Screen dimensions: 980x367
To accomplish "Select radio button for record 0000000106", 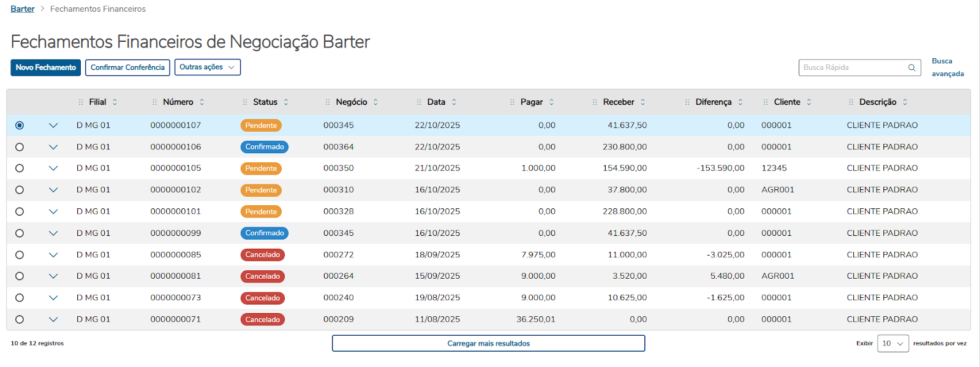I will pos(20,147).
